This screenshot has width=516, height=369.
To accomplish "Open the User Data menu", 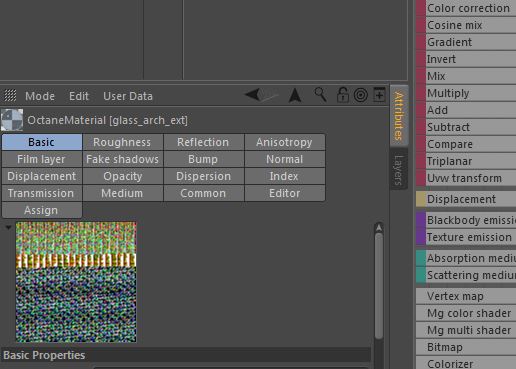I will pyautogui.click(x=128, y=96).
